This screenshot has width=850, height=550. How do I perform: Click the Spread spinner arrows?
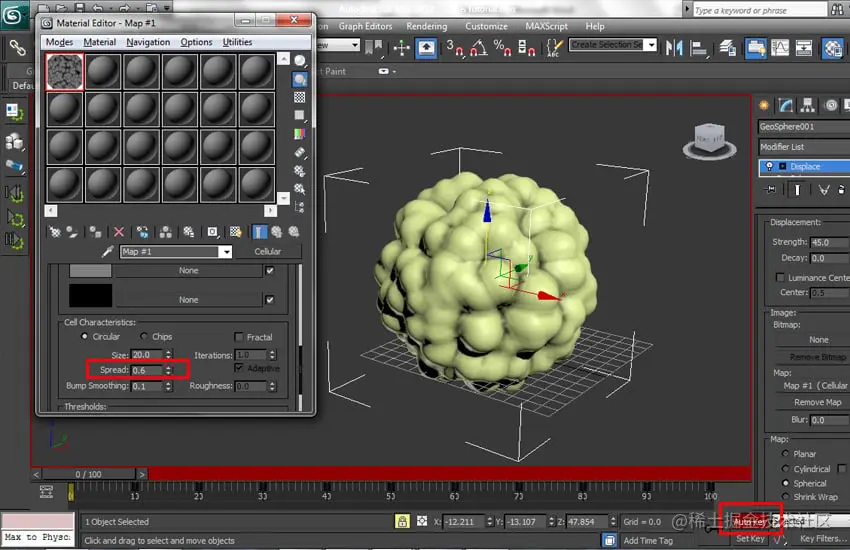pos(168,370)
